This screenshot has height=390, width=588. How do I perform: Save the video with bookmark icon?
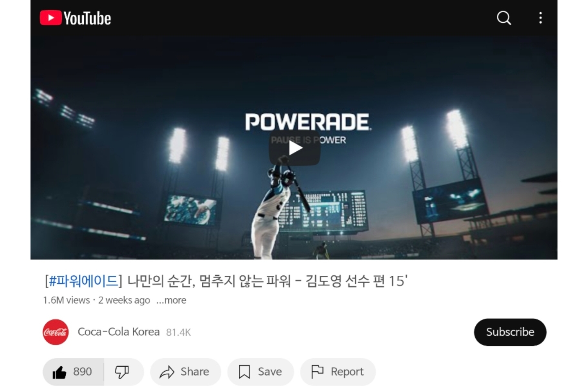point(261,372)
